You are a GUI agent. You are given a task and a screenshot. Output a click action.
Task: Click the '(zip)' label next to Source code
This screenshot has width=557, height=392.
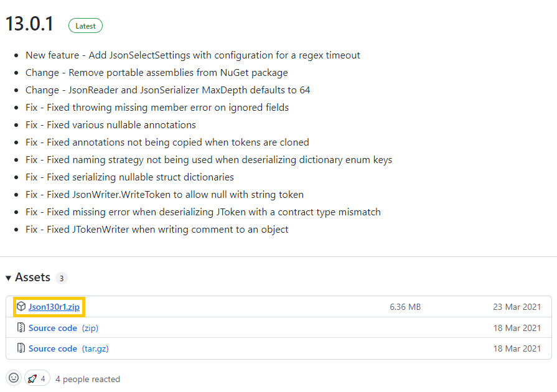[x=90, y=328]
